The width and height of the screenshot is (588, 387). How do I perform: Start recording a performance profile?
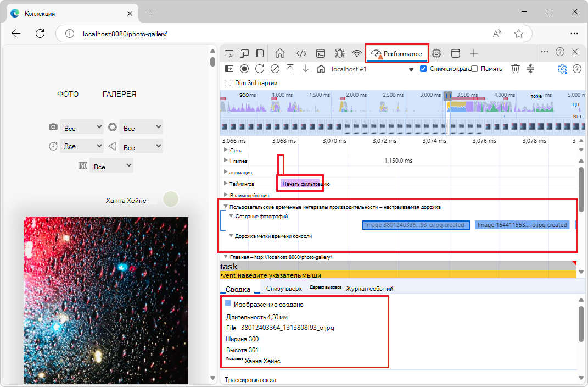pos(244,69)
